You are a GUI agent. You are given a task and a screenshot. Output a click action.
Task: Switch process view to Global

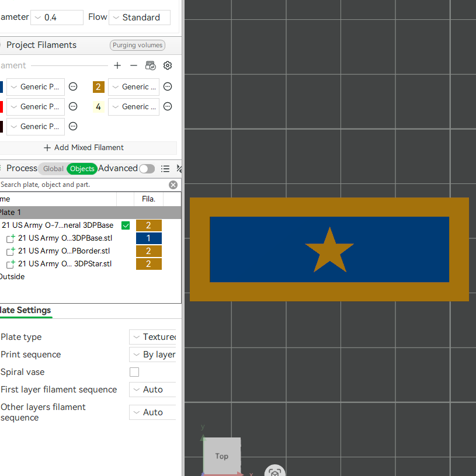coord(53,169)
